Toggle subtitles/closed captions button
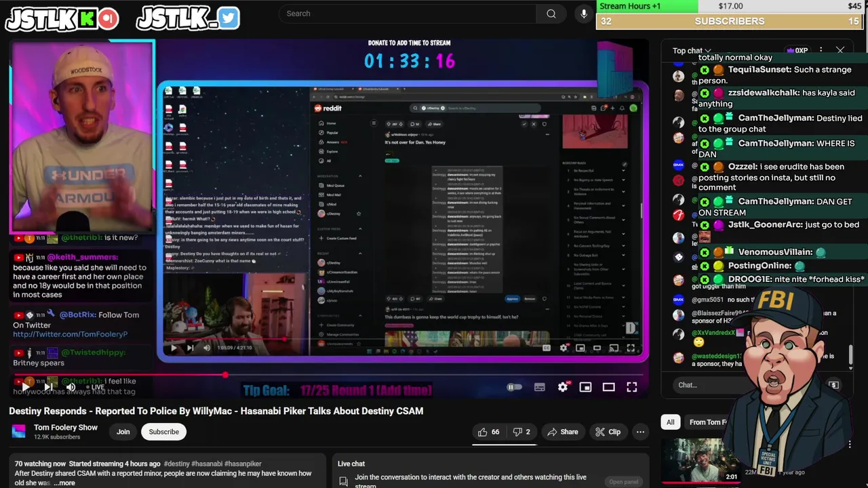 [540, 387]
